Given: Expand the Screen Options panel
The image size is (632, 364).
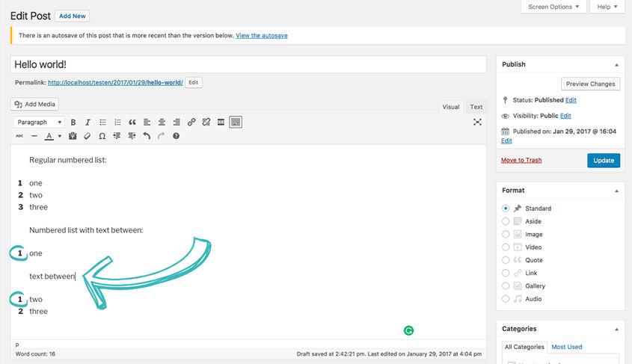Looking at the screenshot, I should click(x=554, y=7).
